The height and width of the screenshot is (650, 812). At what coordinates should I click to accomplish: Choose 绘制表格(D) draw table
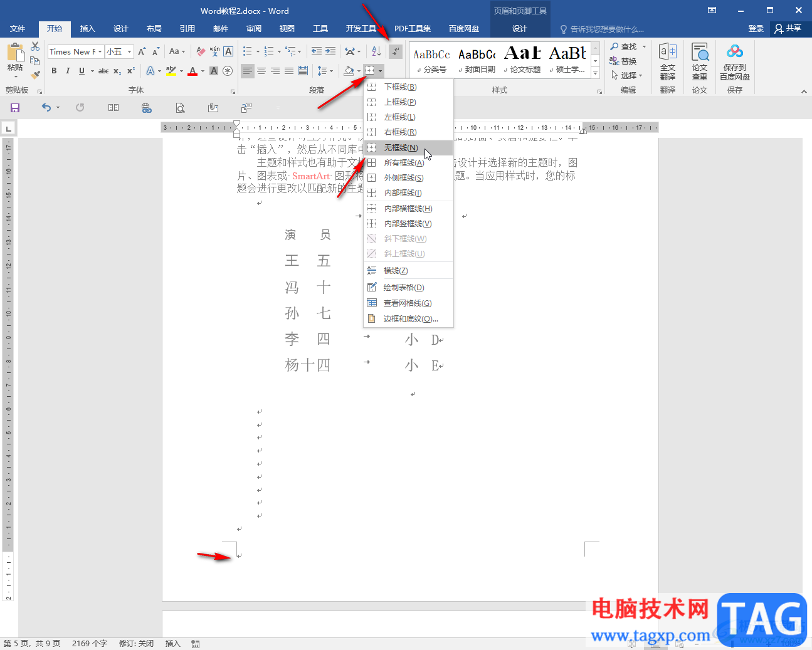[408, 288]
